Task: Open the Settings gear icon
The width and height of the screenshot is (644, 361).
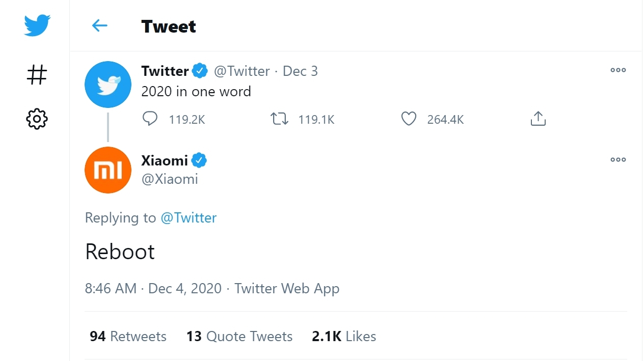Action: [x=37, y=119]
